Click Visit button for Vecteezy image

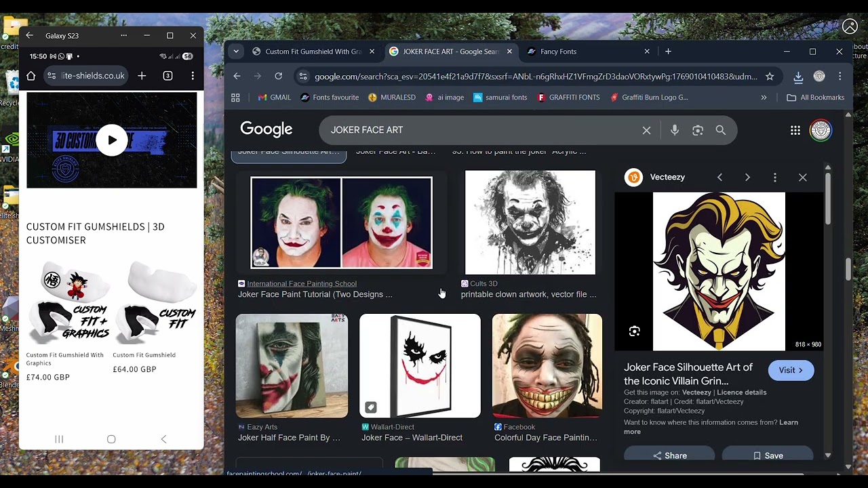click(791, 370)
